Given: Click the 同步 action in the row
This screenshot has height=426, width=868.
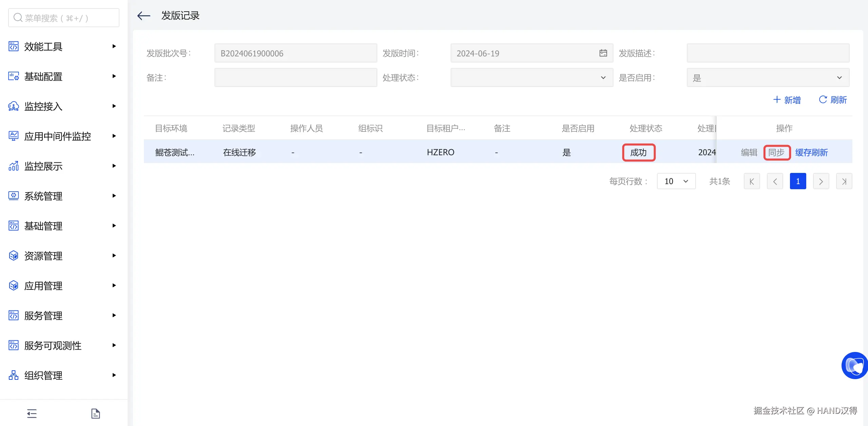Looking at the screenshot, I should (x=777, y=152).
